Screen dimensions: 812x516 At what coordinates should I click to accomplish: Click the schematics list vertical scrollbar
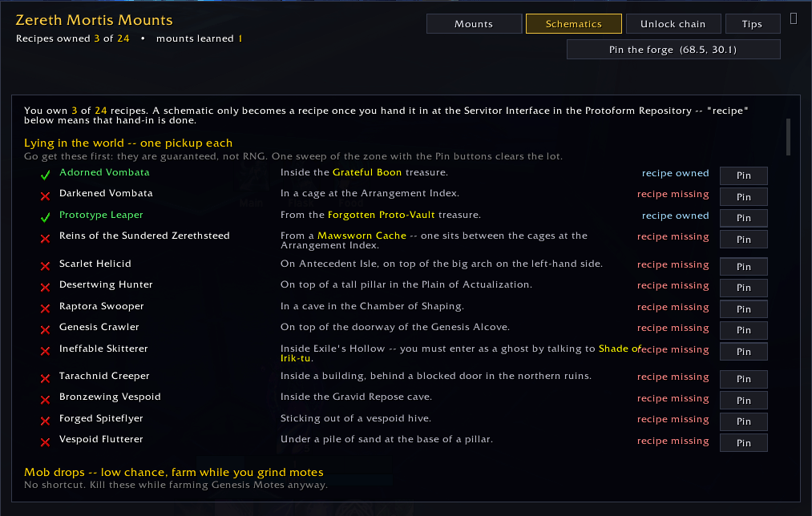point(788,137)
